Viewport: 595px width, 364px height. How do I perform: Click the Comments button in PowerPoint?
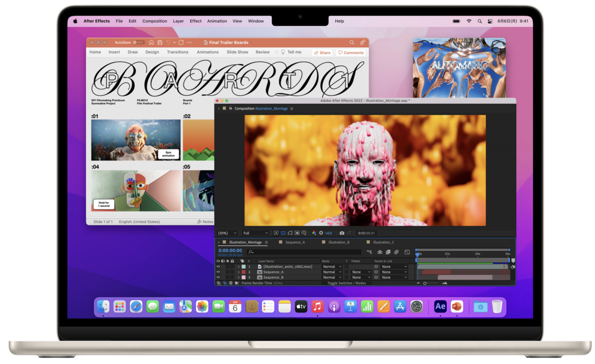(x=351, y=53)
